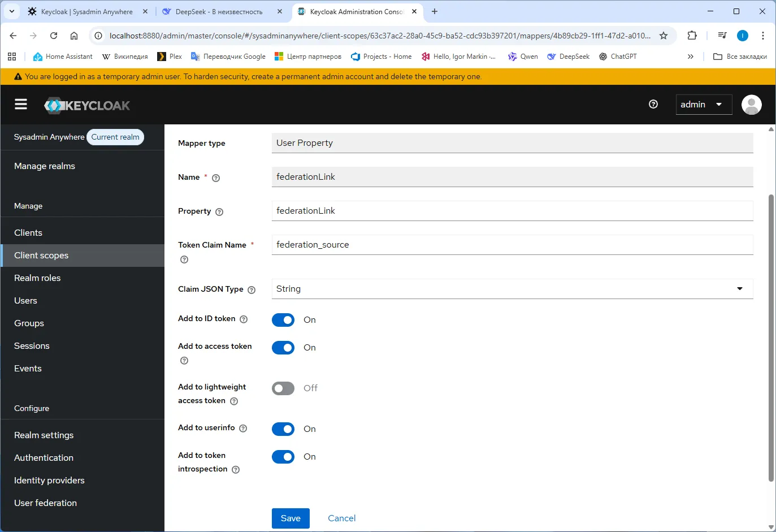Enable Add to lightweight access token
This screenshot has width=776, height=532.
pos(283,388)
